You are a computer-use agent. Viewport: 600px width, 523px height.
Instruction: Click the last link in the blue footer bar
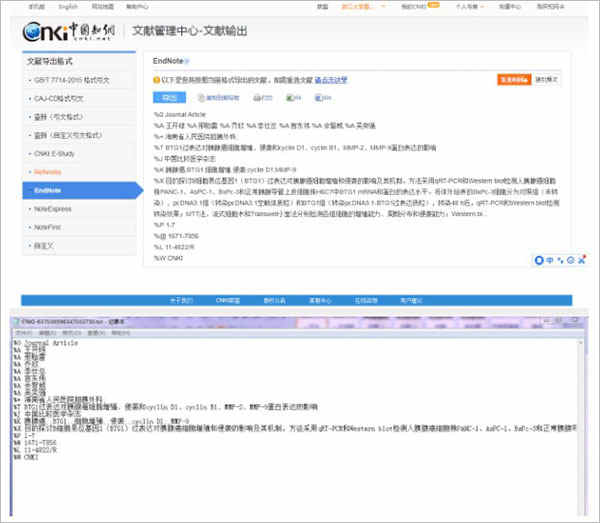[411, 300]
